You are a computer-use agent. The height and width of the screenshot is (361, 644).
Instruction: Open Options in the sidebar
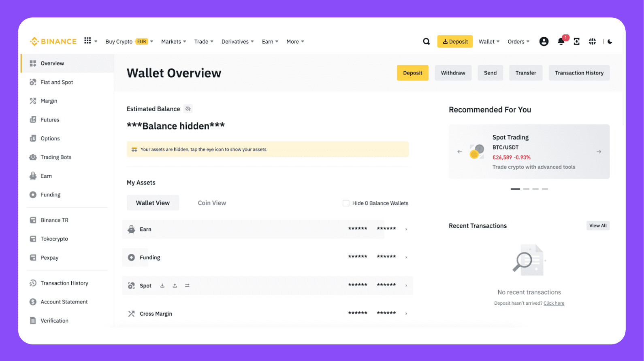click(67, 138)
